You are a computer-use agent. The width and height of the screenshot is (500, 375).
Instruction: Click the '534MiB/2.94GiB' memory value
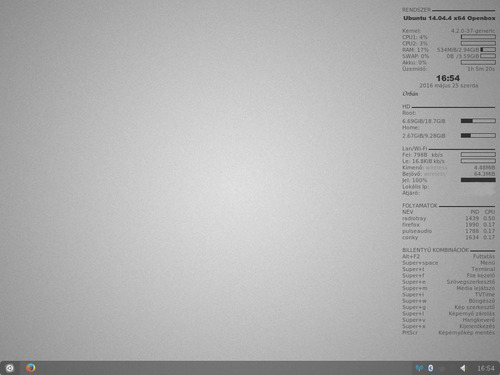point(458,50)
